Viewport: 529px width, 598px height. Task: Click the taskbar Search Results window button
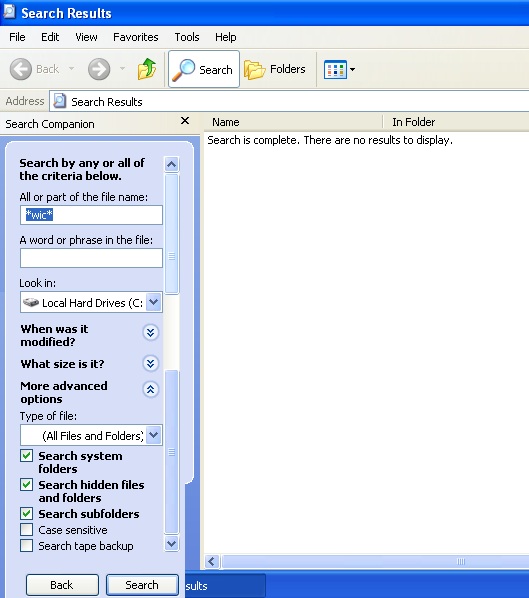point(225,586)
